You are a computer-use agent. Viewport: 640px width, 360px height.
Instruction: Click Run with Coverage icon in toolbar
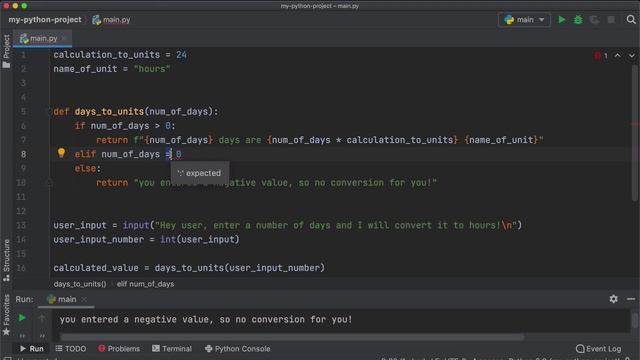pos(594,20)
